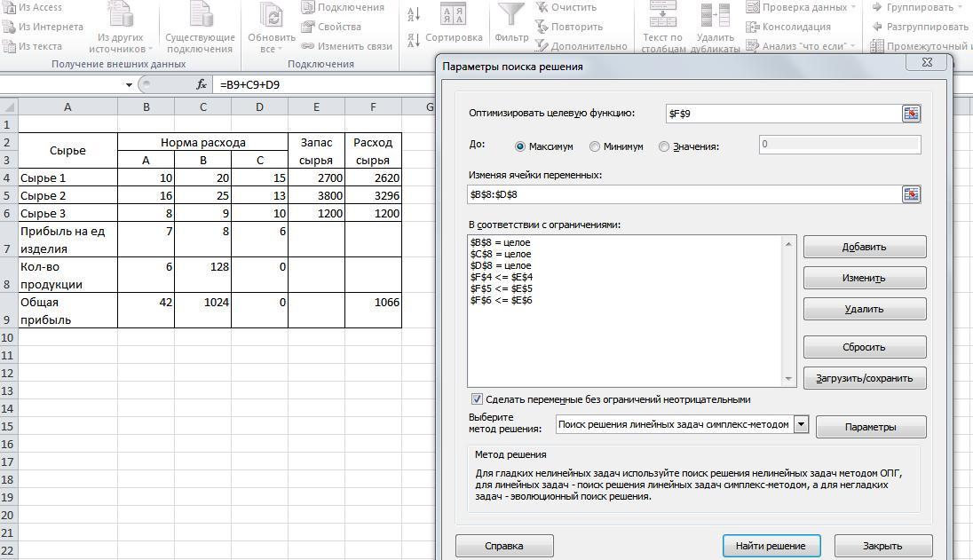Image resolution: width=973 pixels, height=560 pixels.
Task: Toggle non-negative unconstrained variables checkbox
Action: point(477,399)
